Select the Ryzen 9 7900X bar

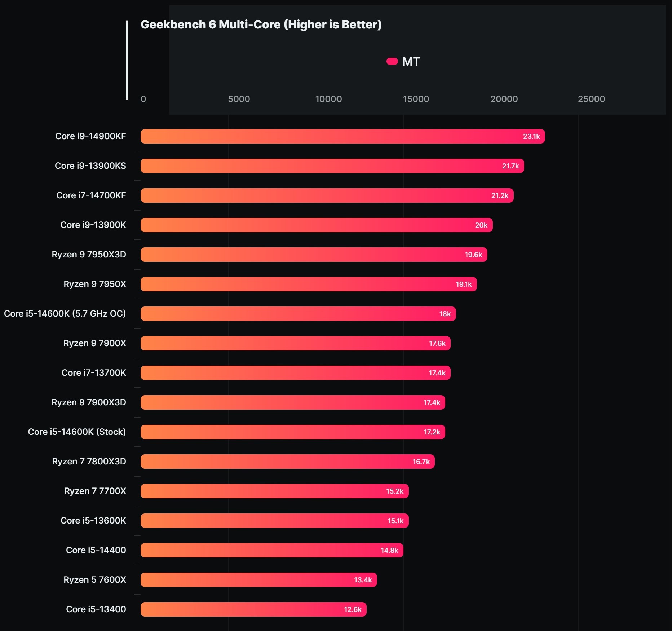[x=295, y=343]
